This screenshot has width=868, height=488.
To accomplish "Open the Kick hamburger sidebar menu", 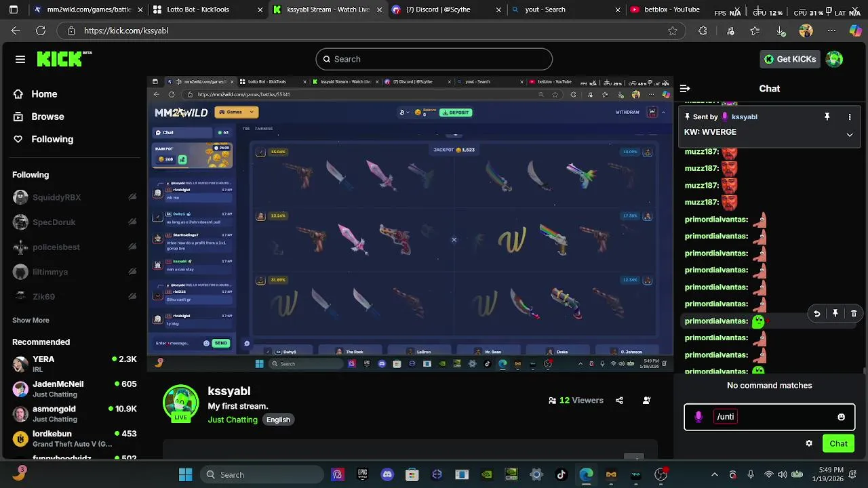I will click(20, 59).
